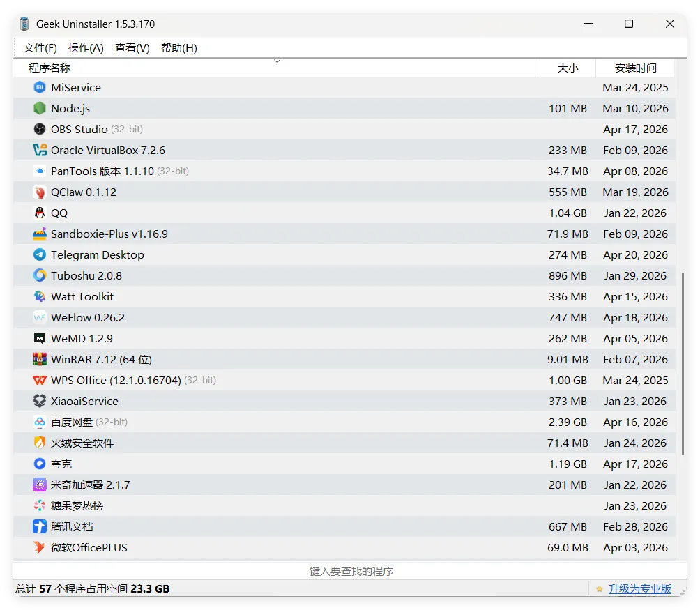
Task: Select the WeFlow 0.26.2 entry
Action: [88, 317]
